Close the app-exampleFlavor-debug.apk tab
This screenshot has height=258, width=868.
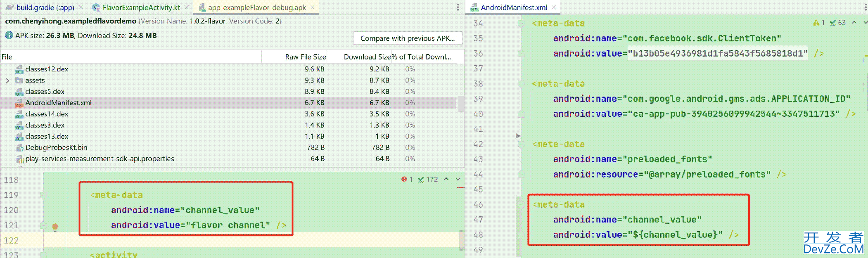click(x=313, y=7)
